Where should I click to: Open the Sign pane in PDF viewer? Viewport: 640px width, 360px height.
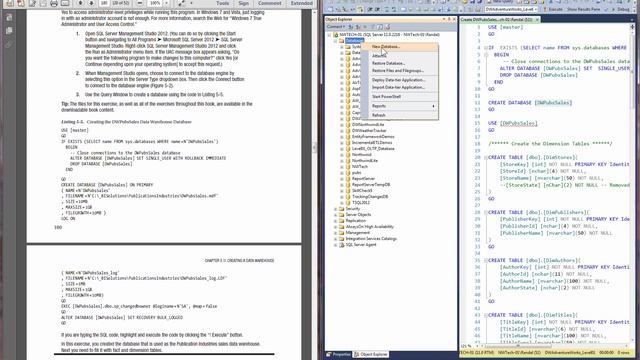(x=244, y=3)
